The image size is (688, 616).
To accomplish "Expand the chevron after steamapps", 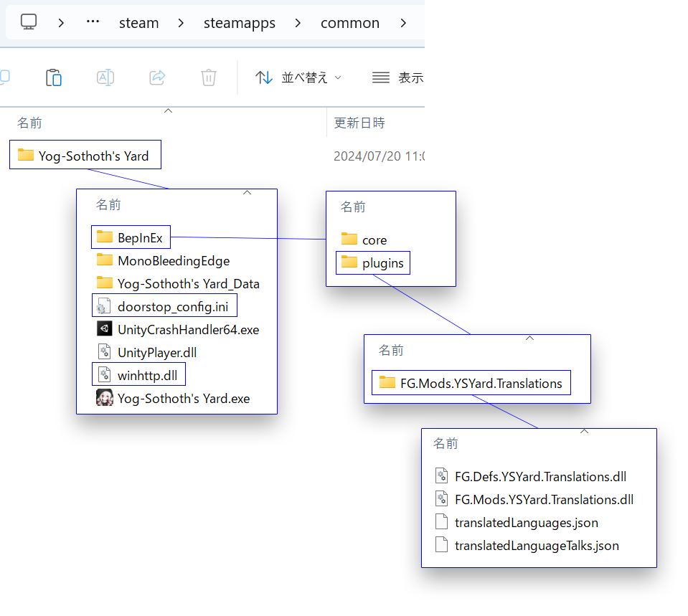I will (x=298, y=23).
